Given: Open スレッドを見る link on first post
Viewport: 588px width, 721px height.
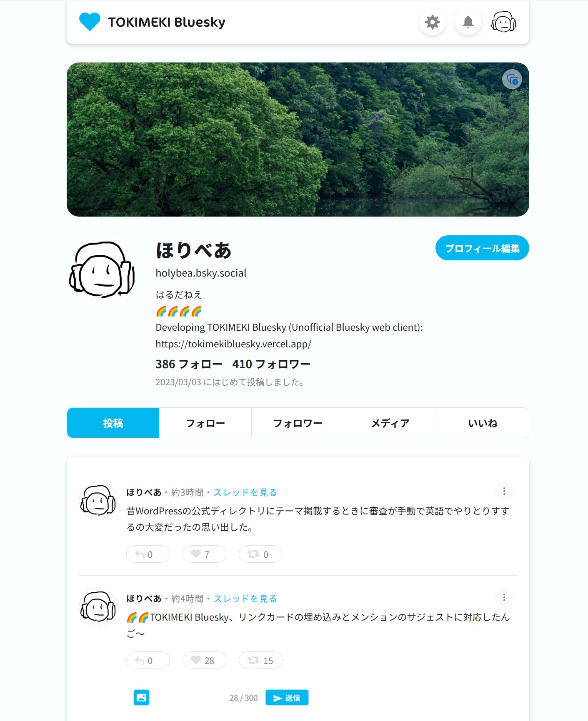Looking at the screenshot, I should pyautogui.click(x=245, y=492).
